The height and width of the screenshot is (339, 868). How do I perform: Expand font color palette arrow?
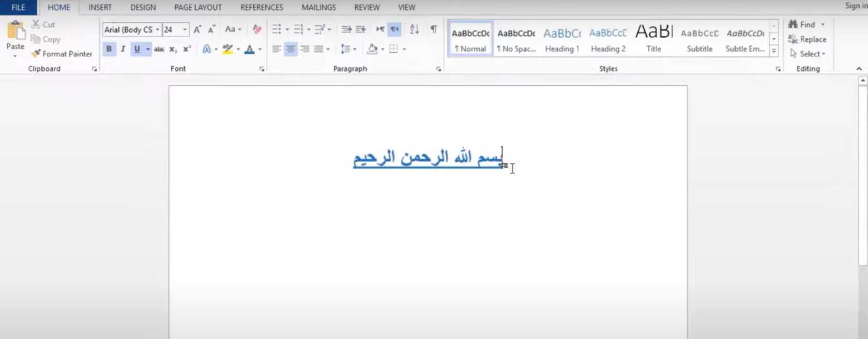(x=260, y=50)
